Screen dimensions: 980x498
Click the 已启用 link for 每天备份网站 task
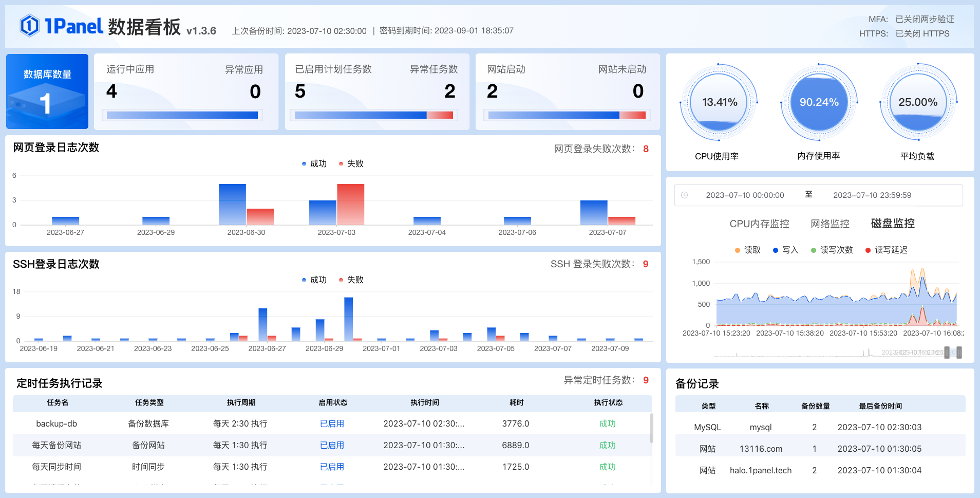tap(332, 445)
